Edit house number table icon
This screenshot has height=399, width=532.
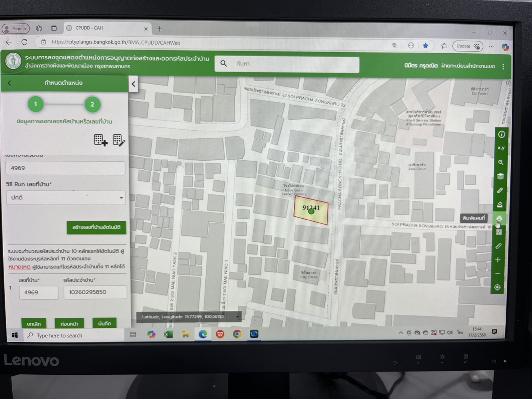tap(119, 140)
